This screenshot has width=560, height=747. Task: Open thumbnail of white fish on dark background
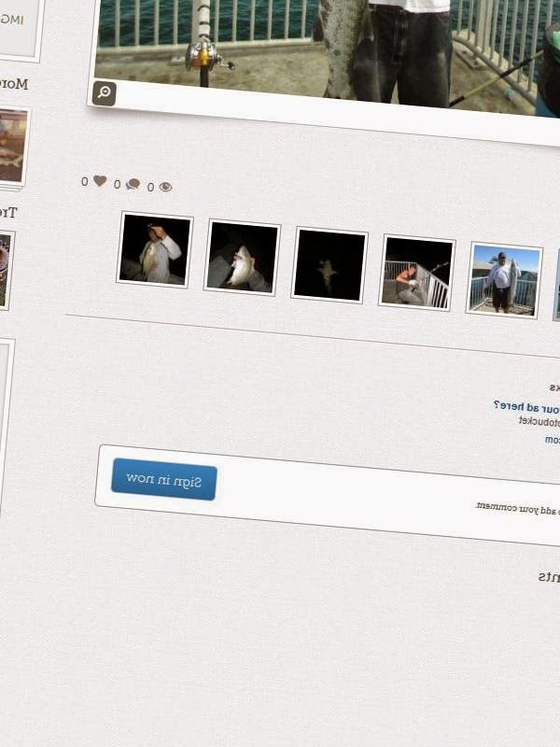(x=243, y=259)
